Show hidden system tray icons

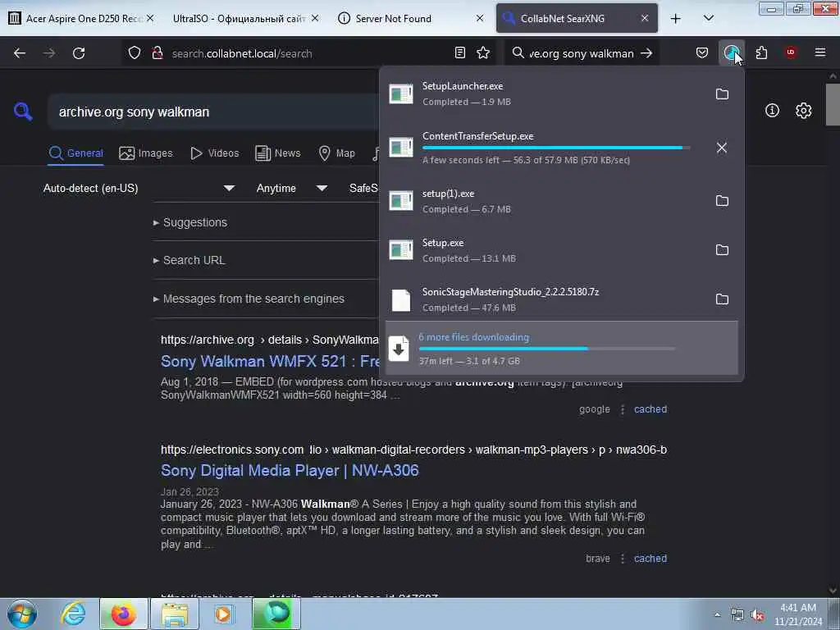tap(717, 615)
